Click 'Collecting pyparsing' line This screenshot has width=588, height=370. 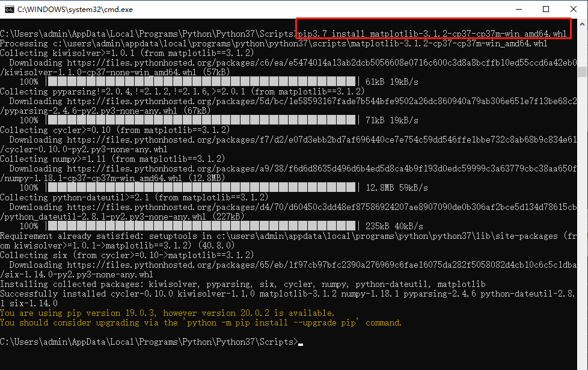tap(182, 91)
